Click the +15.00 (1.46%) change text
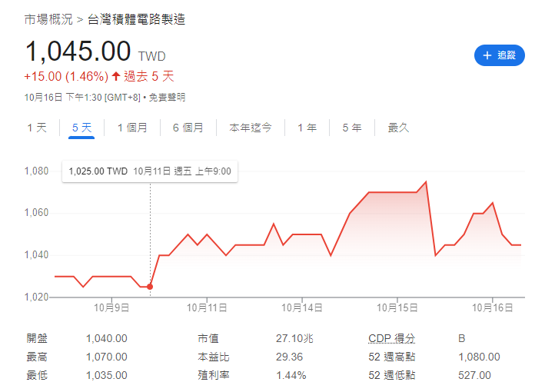The image size is (555, 392). pos(66,76)
